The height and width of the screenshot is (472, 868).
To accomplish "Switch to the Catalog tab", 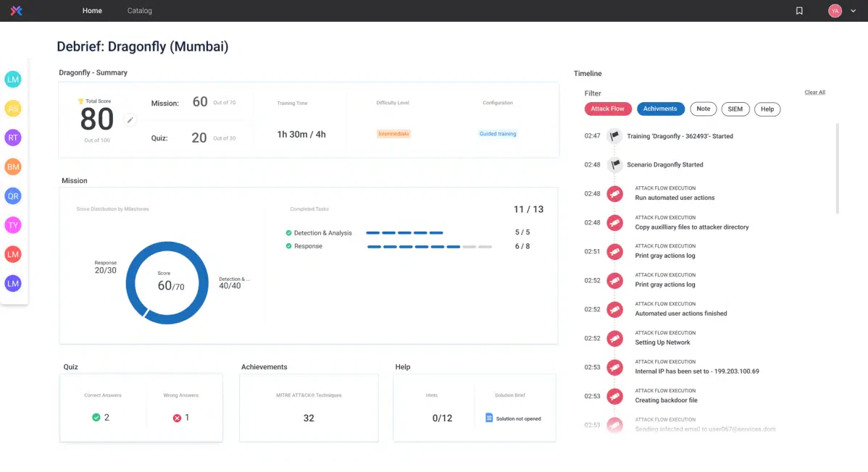I will click(139, 11).
